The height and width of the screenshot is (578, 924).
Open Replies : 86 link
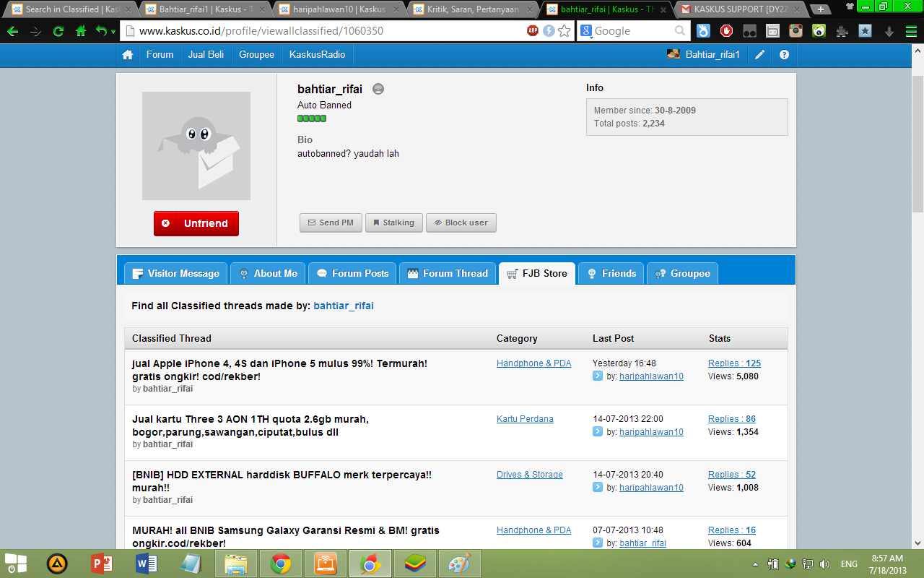(732, 419)
